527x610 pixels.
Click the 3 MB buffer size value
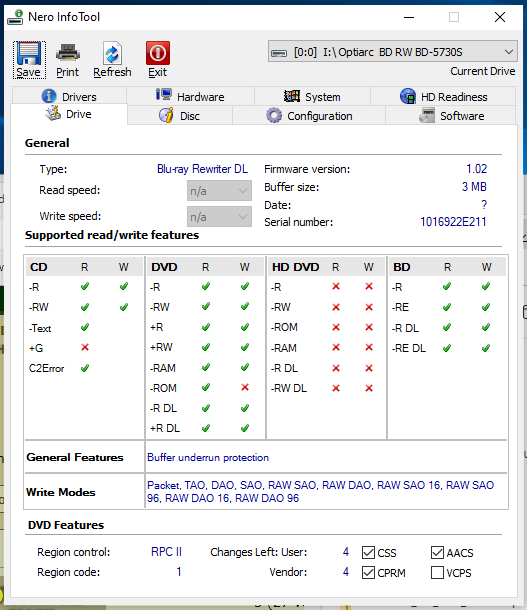pos(474,187)
